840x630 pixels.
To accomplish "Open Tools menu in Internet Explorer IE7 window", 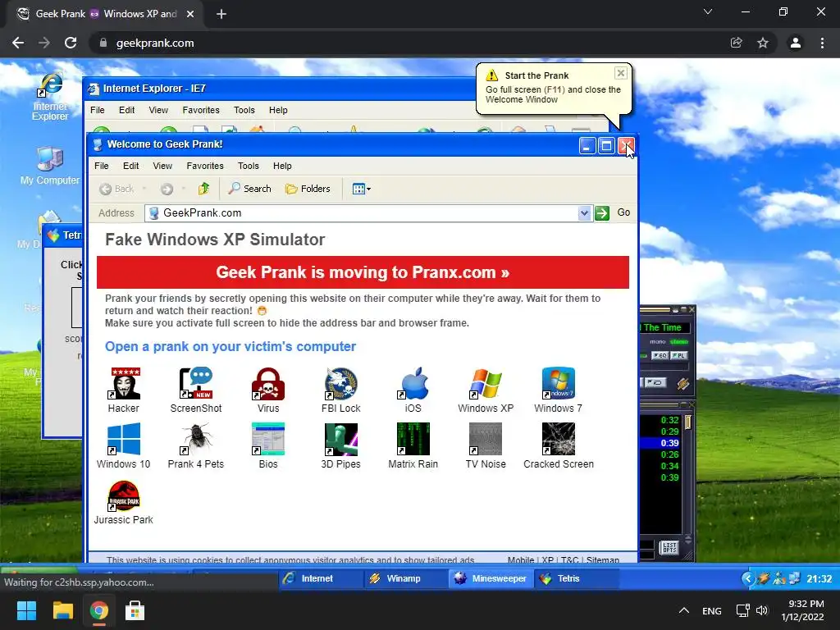I will (x=244, y=111).
